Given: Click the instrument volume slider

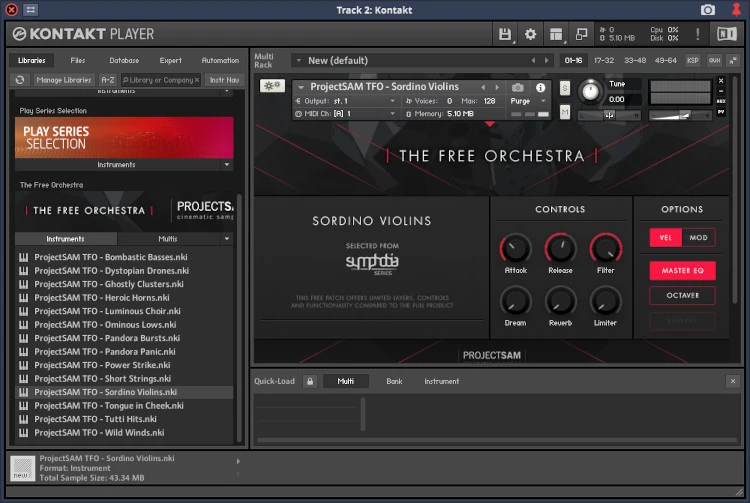Looking at the screenshot, I should (680, 115).
